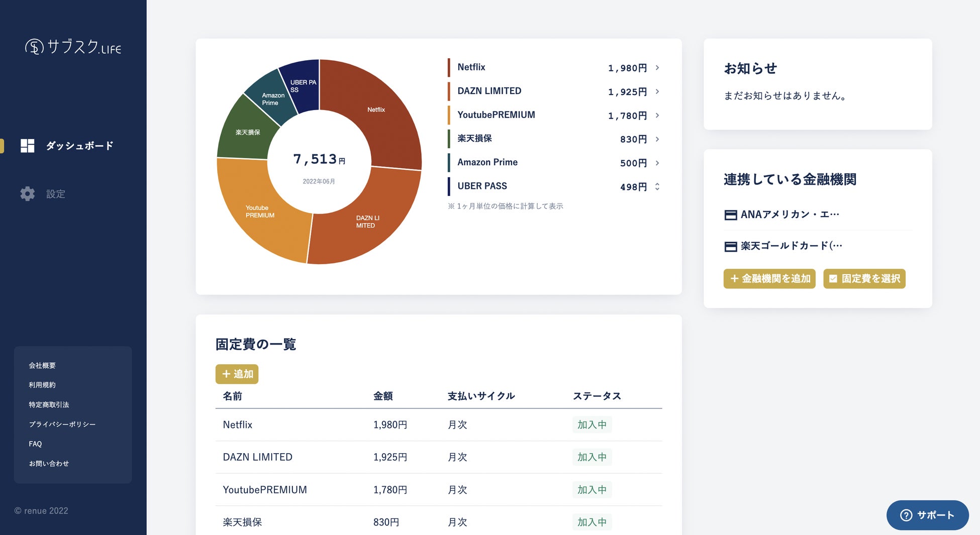Screen dimensions: 980x535
Task: Click the ステータス column header
Action: [597, 396]
